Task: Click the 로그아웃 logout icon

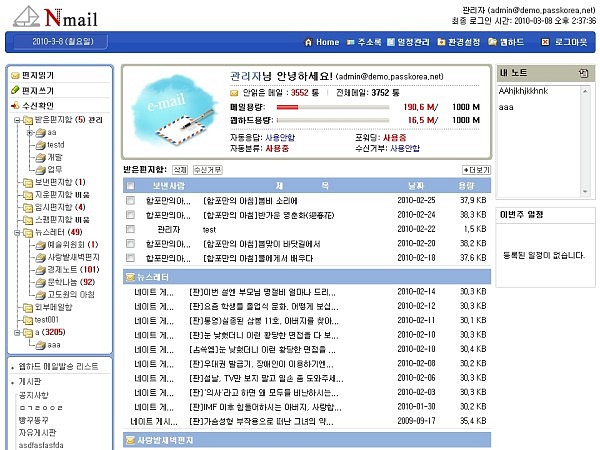Action: [545, 43]
